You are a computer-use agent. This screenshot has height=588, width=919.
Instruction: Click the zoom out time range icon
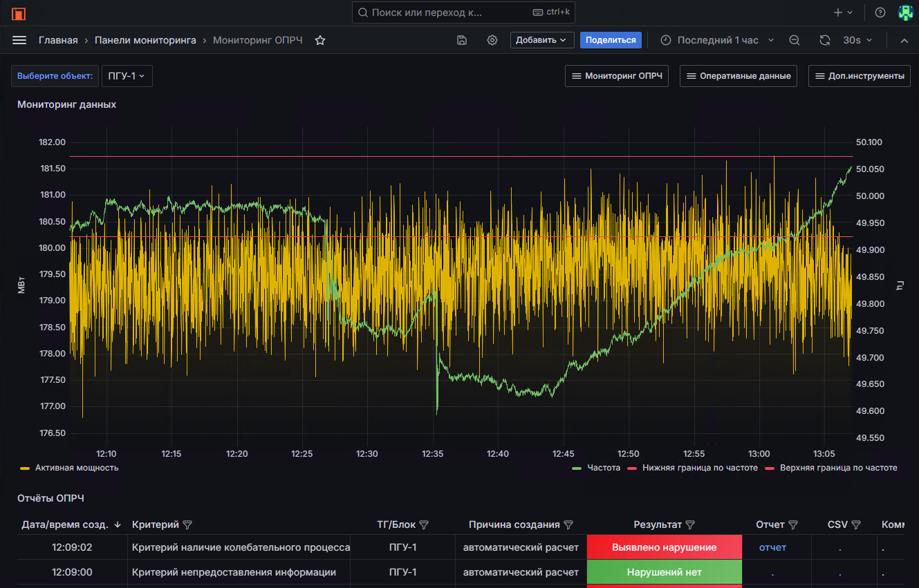click(x=795, y=40)
